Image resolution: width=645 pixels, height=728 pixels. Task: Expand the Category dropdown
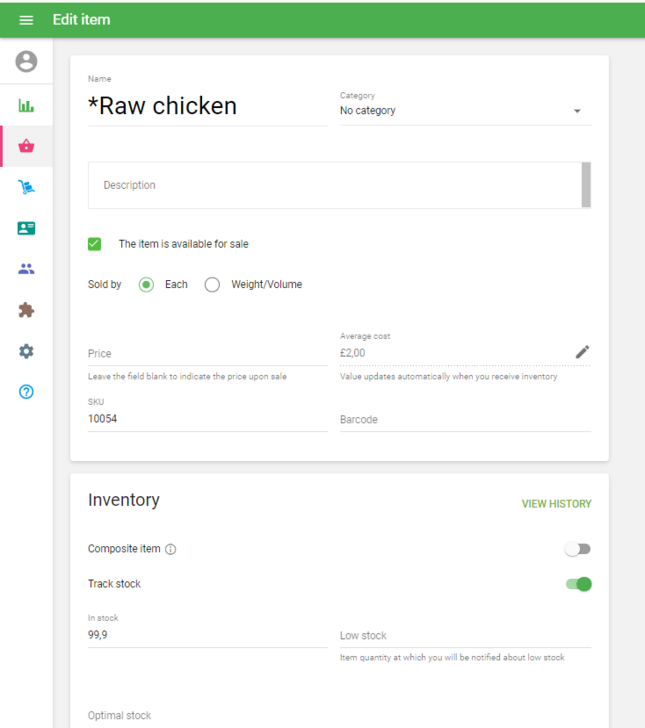(465, 111)
